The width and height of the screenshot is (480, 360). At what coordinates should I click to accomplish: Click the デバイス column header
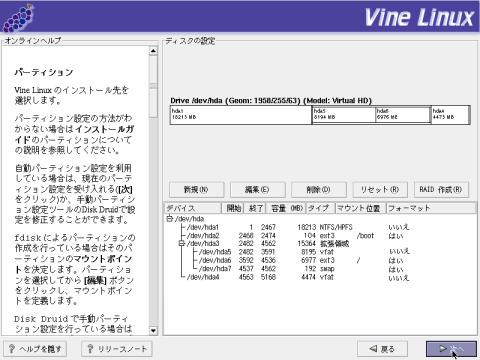193,208
